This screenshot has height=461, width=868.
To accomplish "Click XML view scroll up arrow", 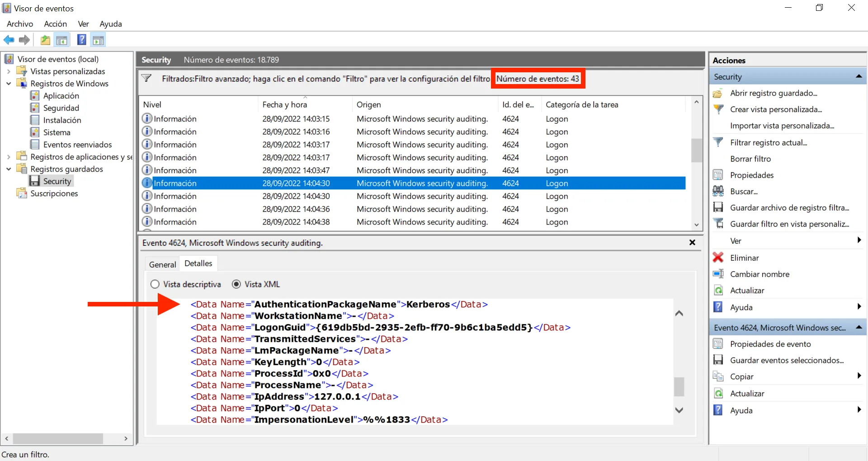I will 679,313.
